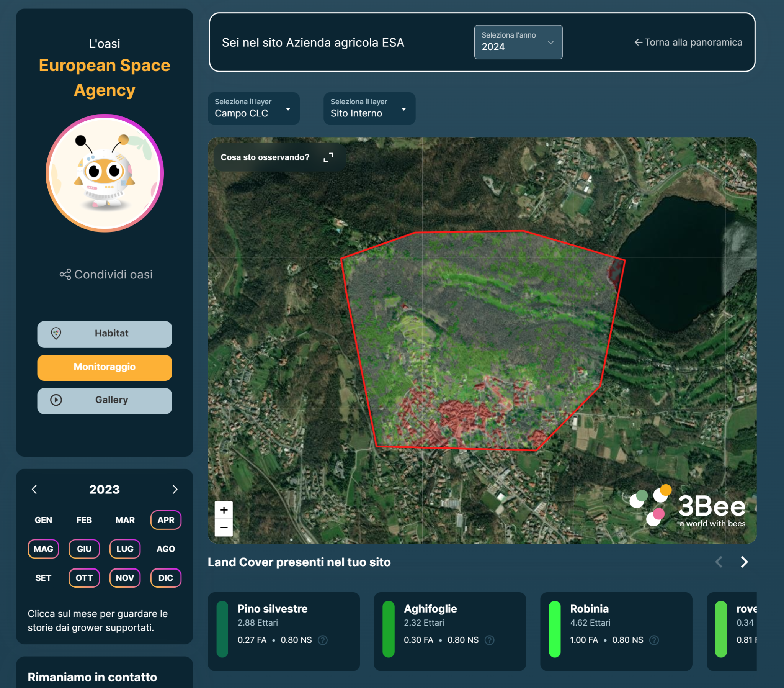This screenshot has width=784, height=688.
Task: Zoom out the map with minus button
Action: tap(224, 527)
